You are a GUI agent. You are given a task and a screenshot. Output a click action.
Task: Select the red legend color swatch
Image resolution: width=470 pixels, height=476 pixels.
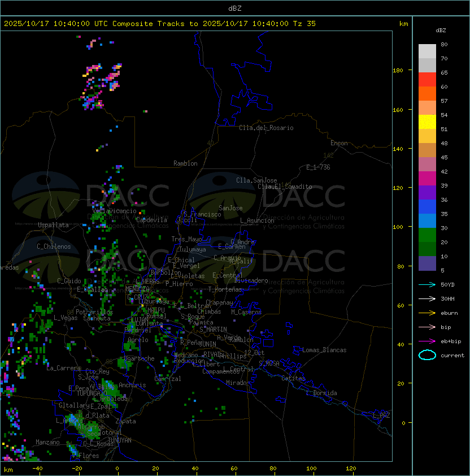[427, 80]
